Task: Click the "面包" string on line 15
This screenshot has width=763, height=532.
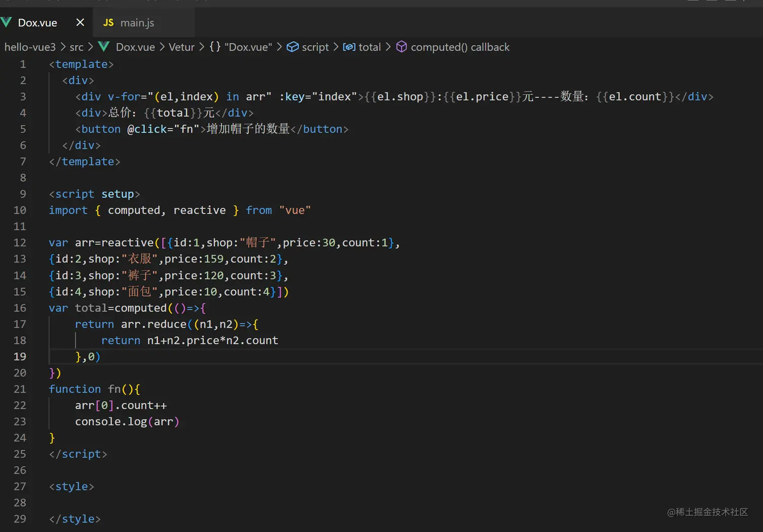Action: point(140,291)
